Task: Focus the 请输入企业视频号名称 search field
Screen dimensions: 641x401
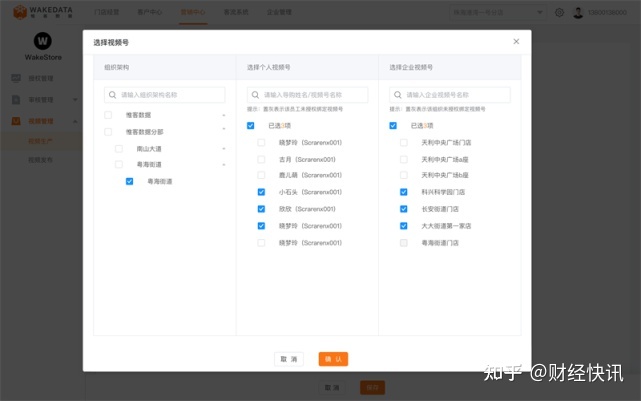Action: (x=449, y=95)
